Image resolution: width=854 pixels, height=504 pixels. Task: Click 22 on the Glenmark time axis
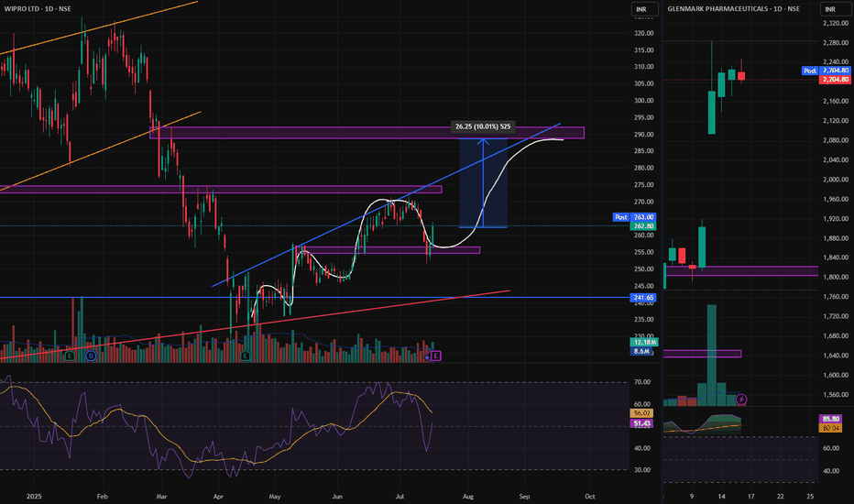(780, 497)
